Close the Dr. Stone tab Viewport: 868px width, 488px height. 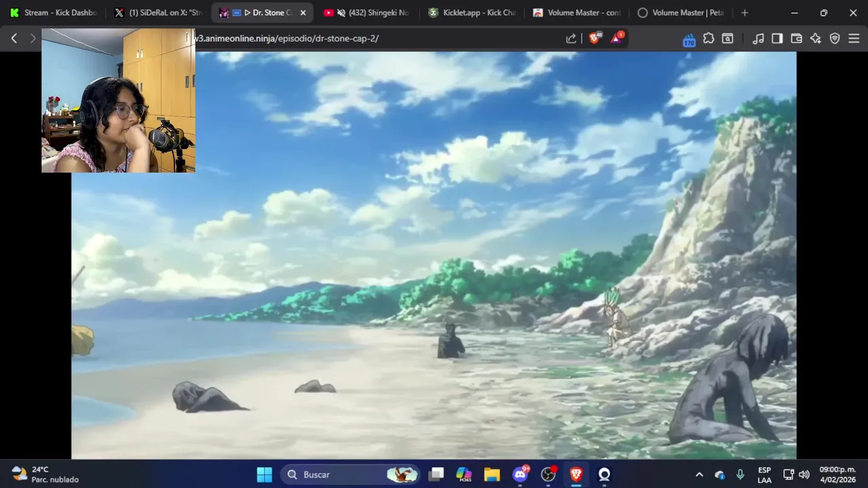pos(303,13)
